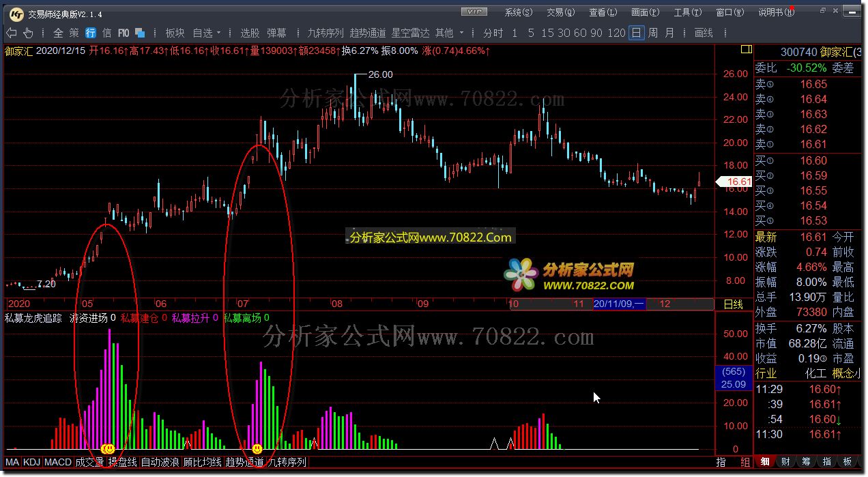Click the smiley marker under July indicator bars
This screenshot has width=868, height=477.
tap(257, 448)
